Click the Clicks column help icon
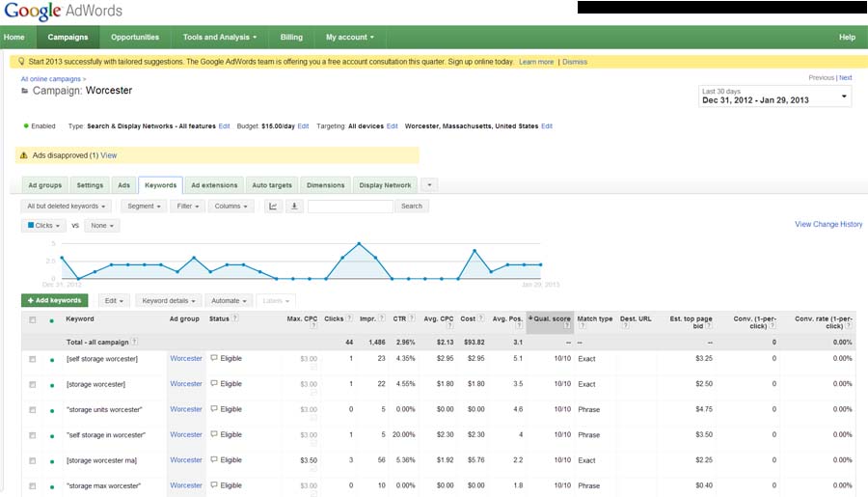The height and width of the screenshot is (497, 868). pyautogui.click(x=349, y=318)
